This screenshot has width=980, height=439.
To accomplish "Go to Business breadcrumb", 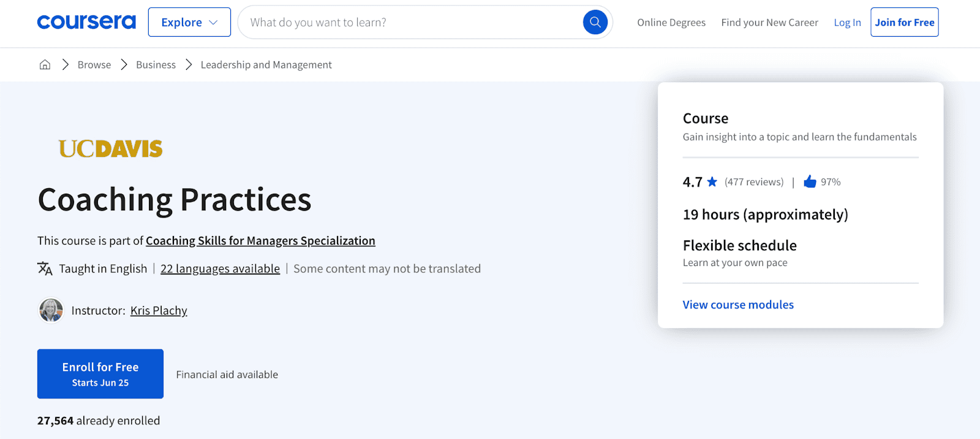I will 156,64.
